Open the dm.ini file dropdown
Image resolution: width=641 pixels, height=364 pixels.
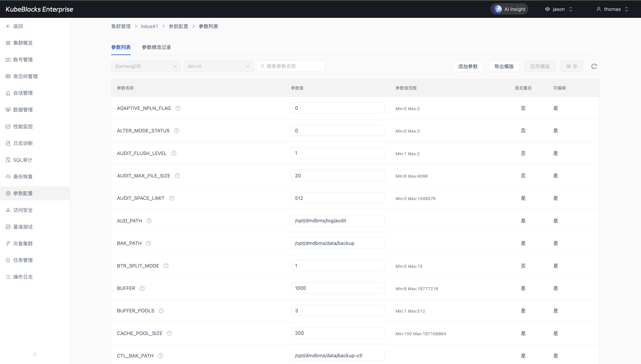[218, 66]
